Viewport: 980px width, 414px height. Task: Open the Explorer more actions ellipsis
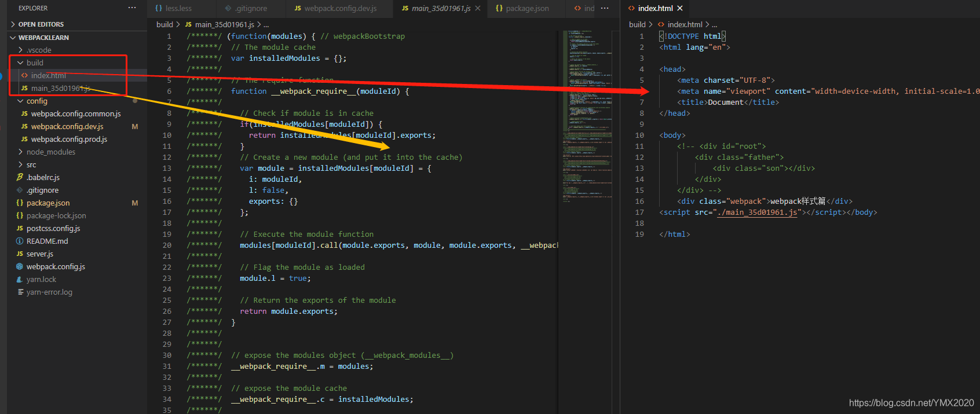132,8
